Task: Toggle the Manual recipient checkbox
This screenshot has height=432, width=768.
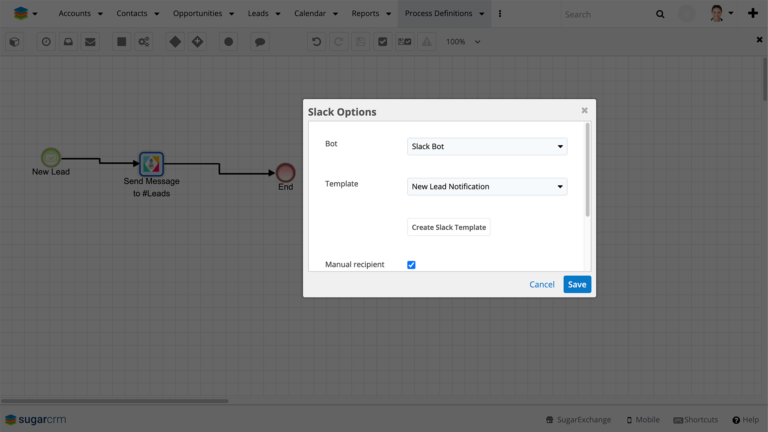Action: (411, 264)
